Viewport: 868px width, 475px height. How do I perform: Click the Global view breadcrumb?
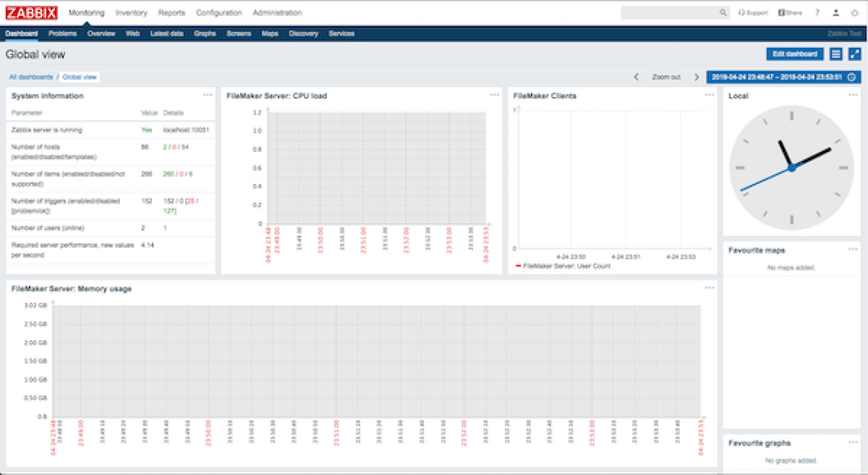click(x=80, y=77)
